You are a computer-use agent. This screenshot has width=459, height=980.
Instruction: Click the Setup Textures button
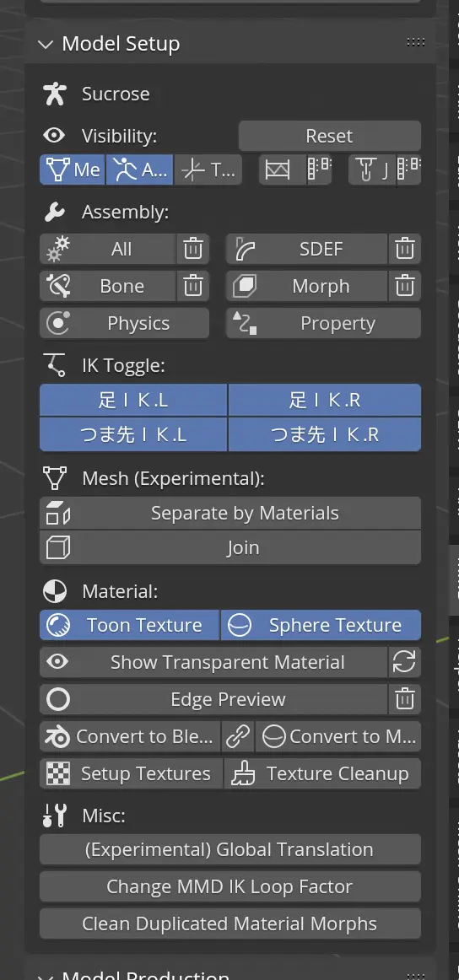point(132,773)
